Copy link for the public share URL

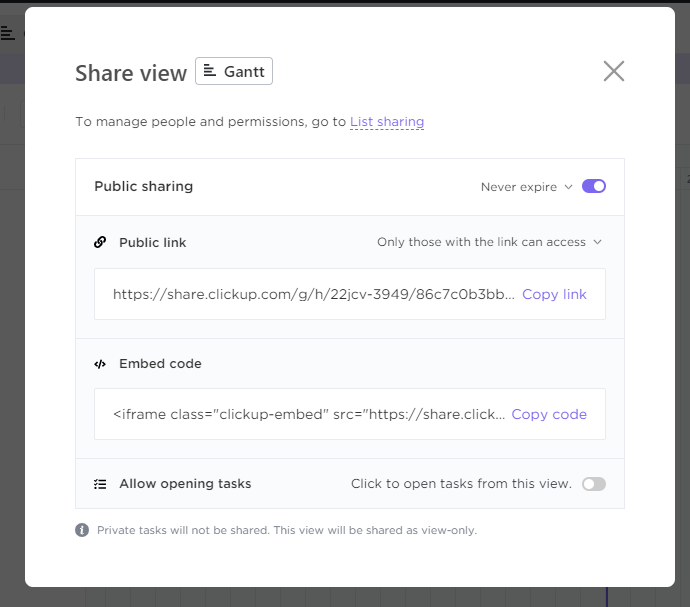(x=554, y=294)
